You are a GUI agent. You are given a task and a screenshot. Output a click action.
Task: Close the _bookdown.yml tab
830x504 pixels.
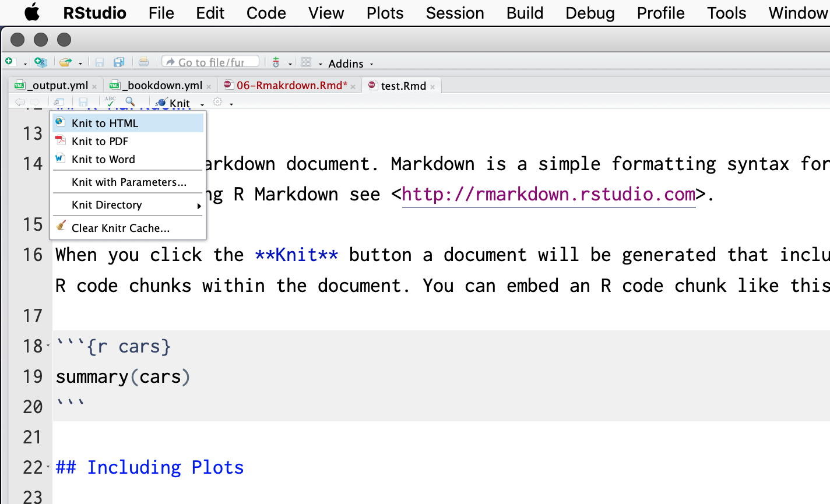(x=209, y=86)
